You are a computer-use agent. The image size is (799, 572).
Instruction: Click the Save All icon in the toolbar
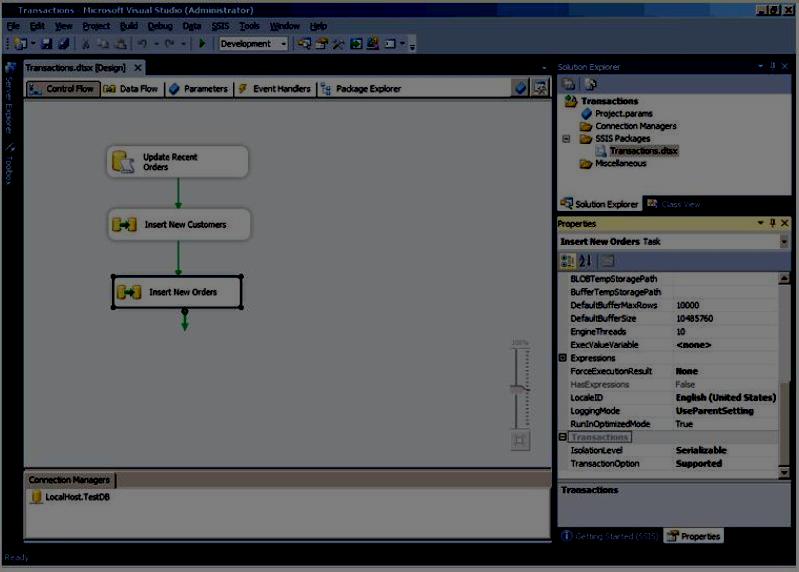64,44
